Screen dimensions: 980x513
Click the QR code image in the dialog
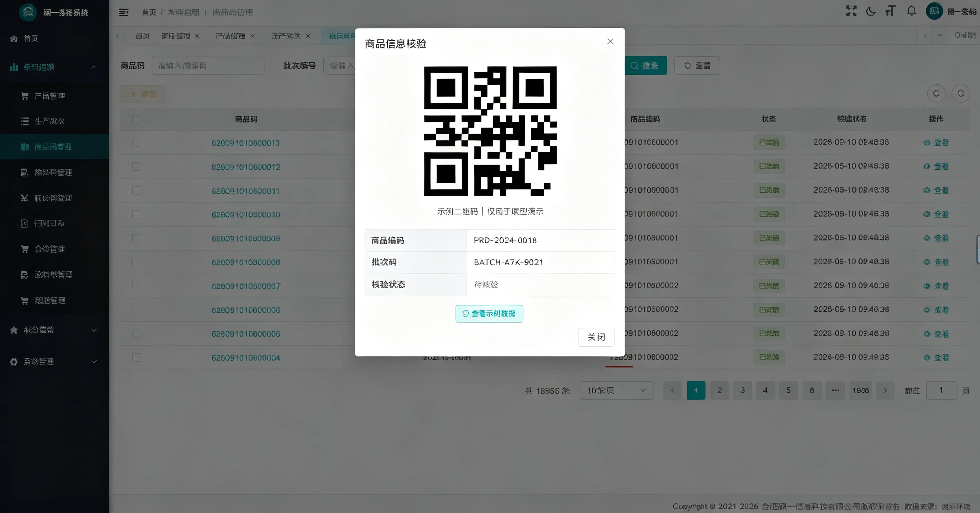(490, 131)
